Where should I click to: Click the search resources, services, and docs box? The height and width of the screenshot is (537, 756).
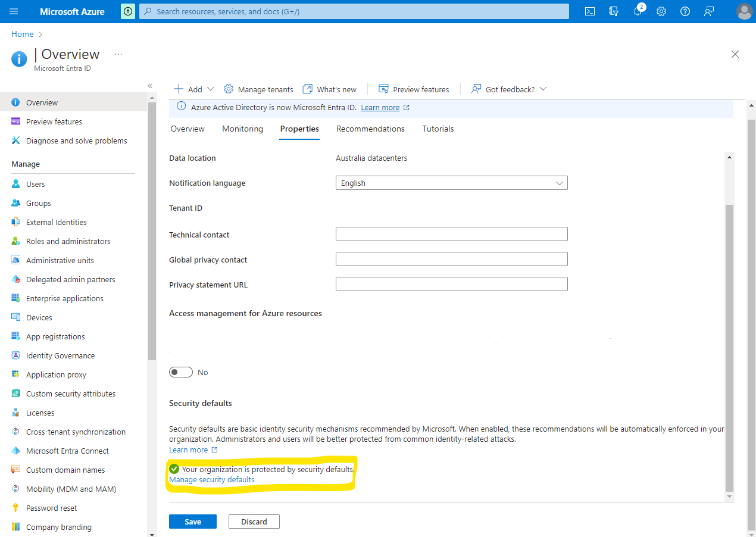[354, 11]
